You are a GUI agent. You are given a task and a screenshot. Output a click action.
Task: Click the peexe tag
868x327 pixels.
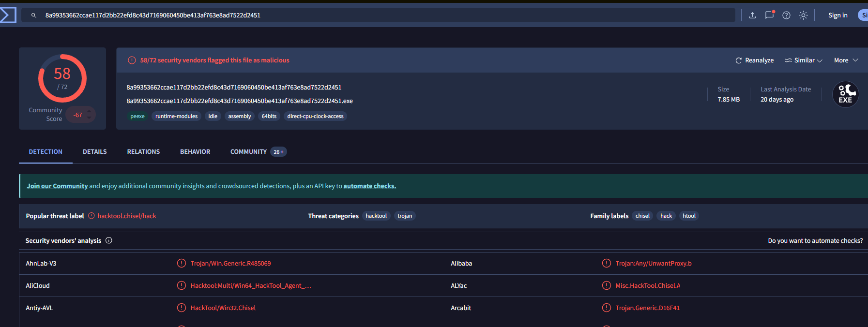pos(137,116)
